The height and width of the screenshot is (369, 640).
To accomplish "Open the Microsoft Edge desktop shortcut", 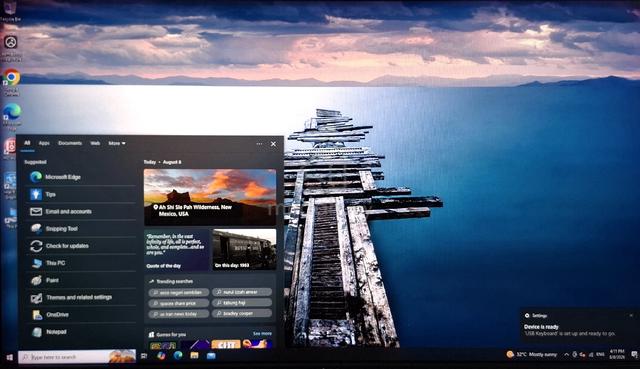I will (x=12, y=116).
